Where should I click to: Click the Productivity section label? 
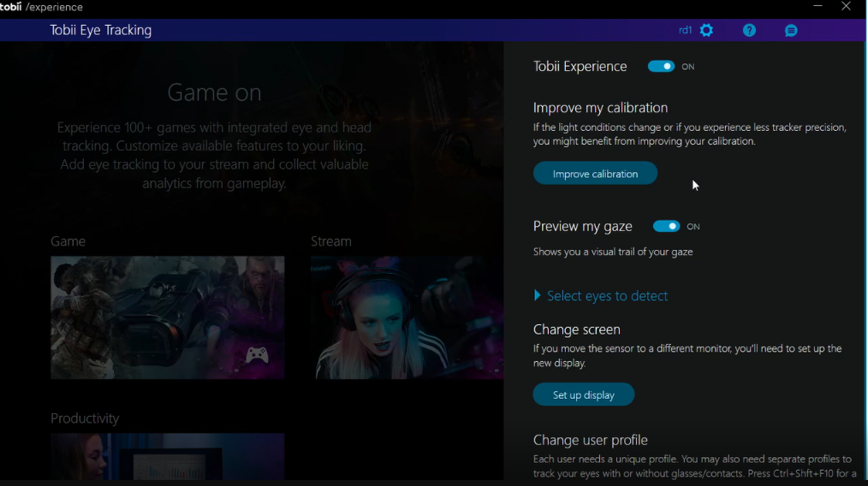85,418
